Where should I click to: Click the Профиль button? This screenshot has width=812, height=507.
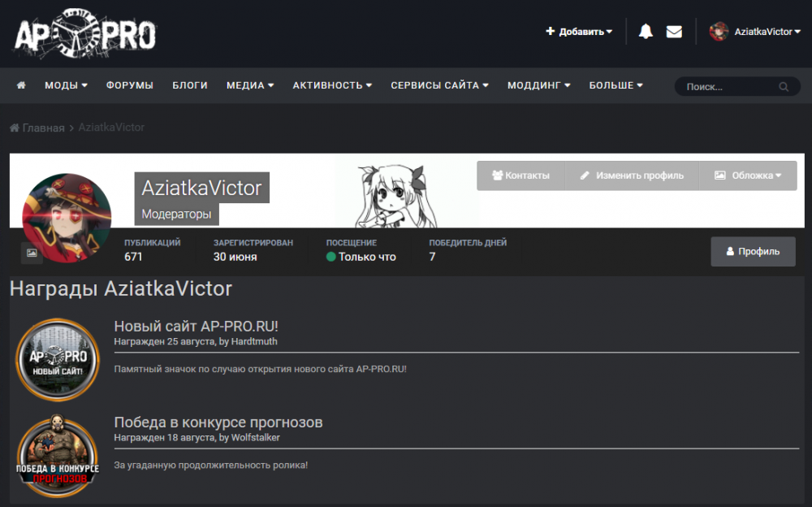pos(753,251)
